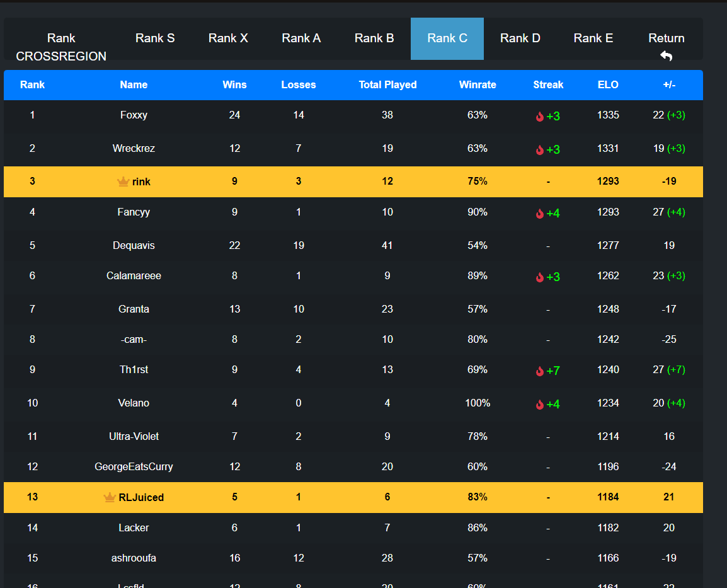
Task: Click Lacker's 86% winrate cell
Action: tap(478, 527)
